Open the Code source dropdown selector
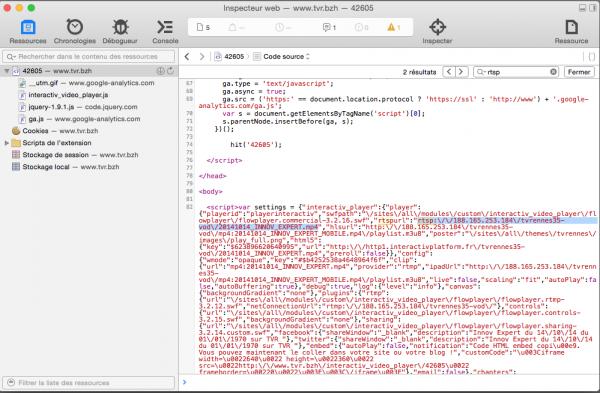600x393 pixels. (x=282, y=57)
